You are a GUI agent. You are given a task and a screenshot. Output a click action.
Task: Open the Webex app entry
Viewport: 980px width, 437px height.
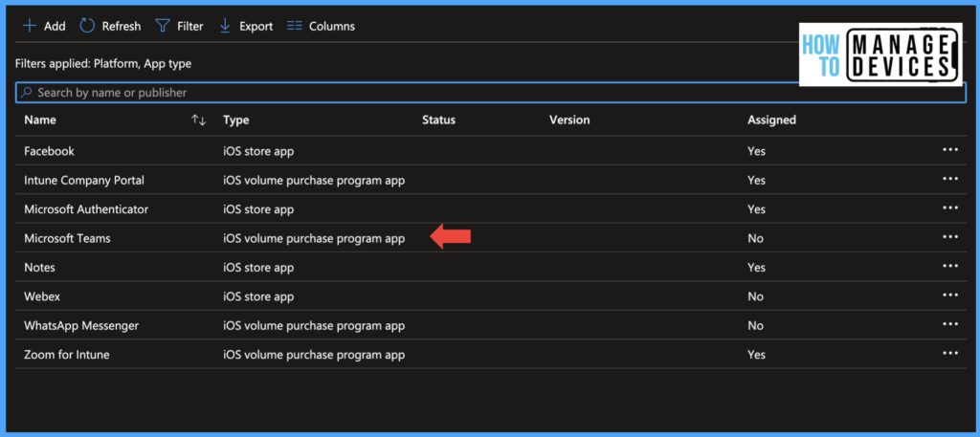point(42,296)
